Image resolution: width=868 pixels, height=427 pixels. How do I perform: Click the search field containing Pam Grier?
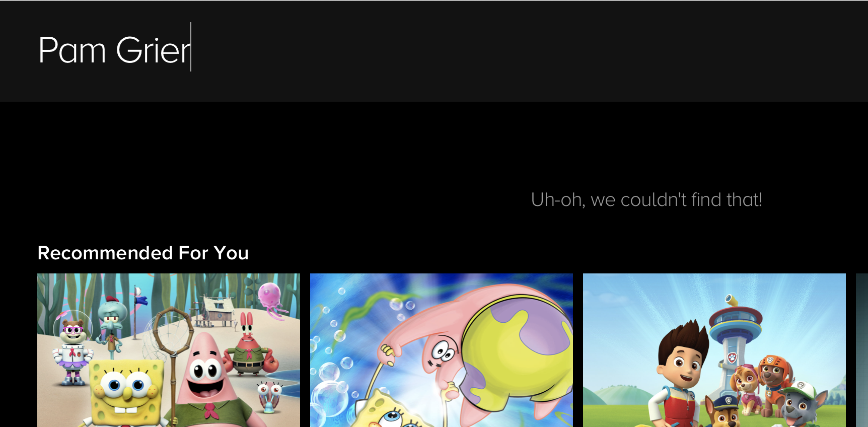[x=434, y=51]
